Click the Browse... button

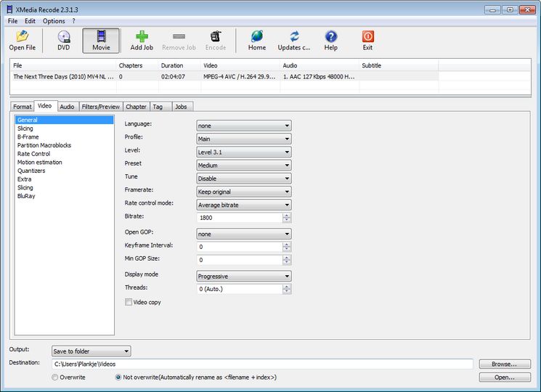[504, 364]
